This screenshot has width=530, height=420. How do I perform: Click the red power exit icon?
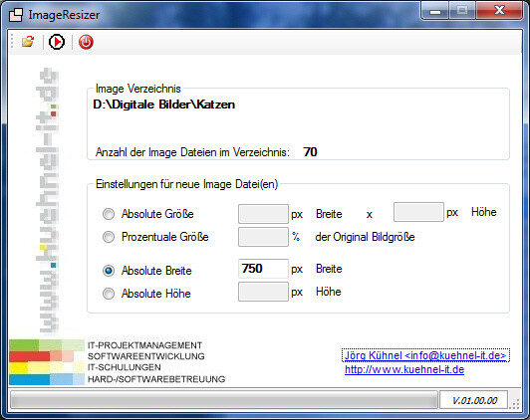[x=86, y=42]
